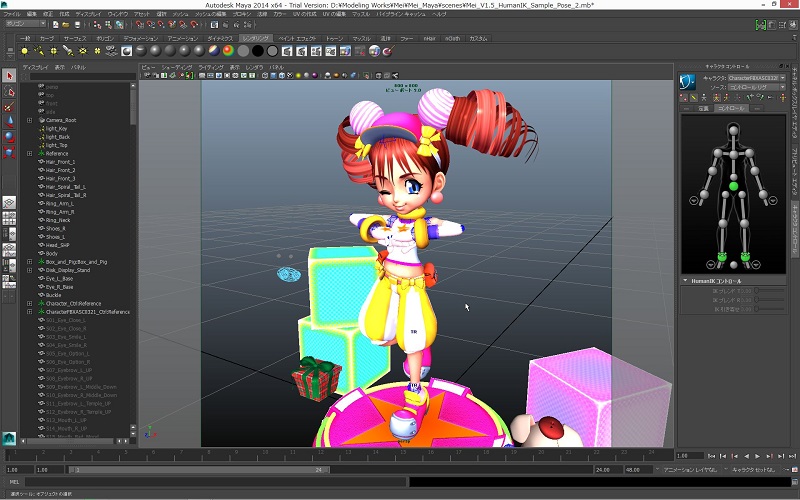The image size is (800, 500).
Task: Switch to the nCloth shelf tab
Action: coord(452,38)
